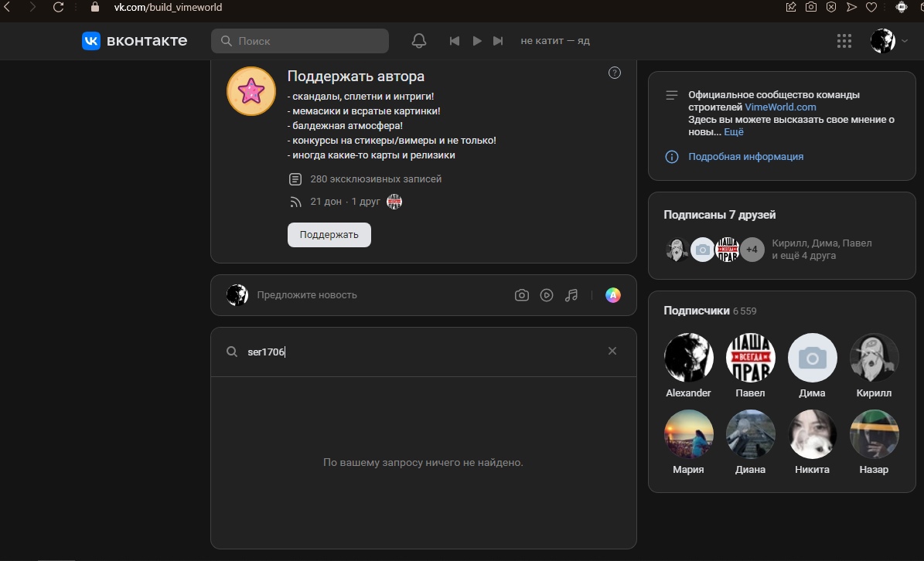This screenshot has height=561, width=924.
Task: Open Подробная информация details
Action: click(x=745, y=157)
